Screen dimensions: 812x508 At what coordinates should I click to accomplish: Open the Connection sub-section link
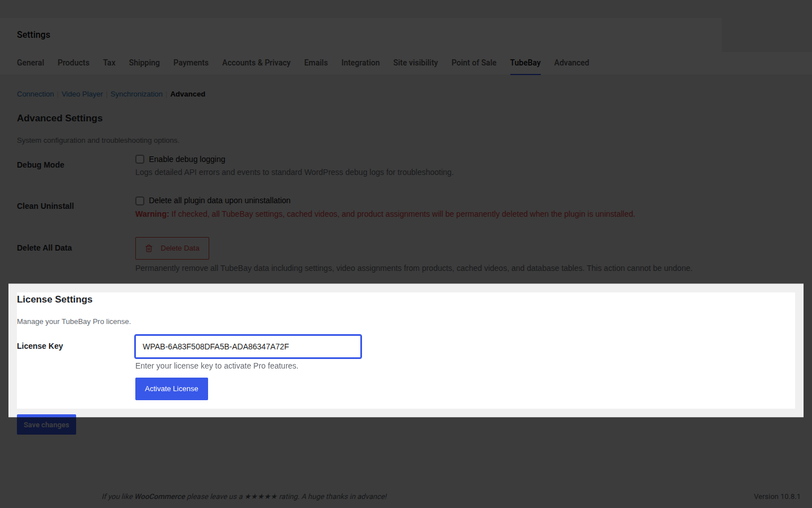(36, 94)
